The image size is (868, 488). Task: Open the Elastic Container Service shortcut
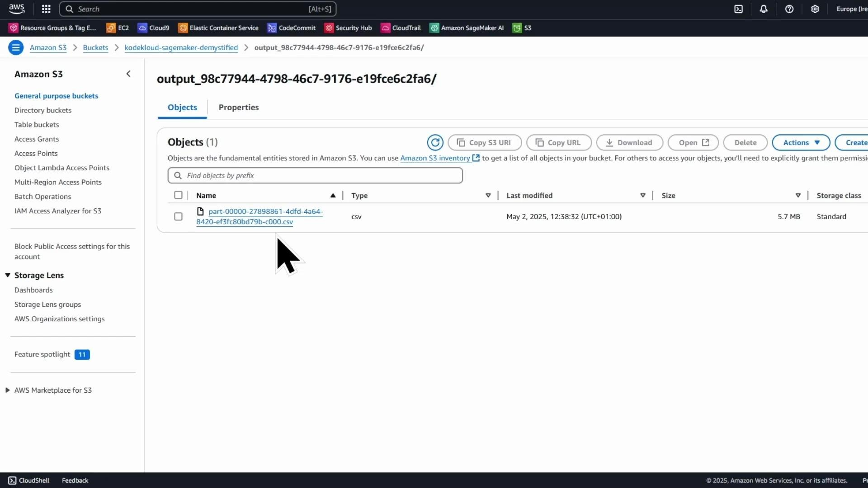point(218,28)
